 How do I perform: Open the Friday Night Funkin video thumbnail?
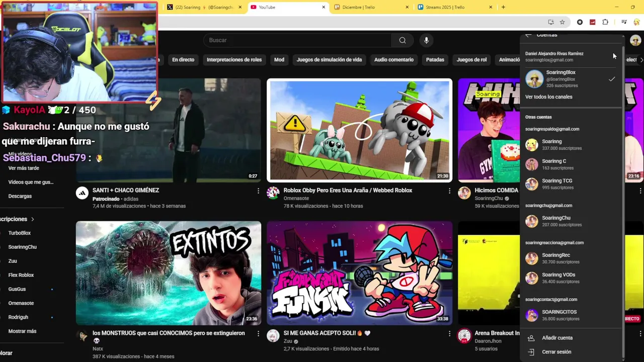[359, 273]
